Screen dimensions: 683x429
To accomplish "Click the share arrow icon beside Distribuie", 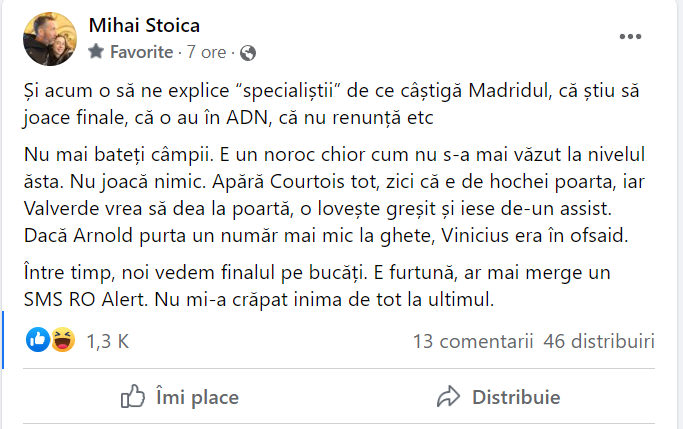I will (x=449, y=397).
